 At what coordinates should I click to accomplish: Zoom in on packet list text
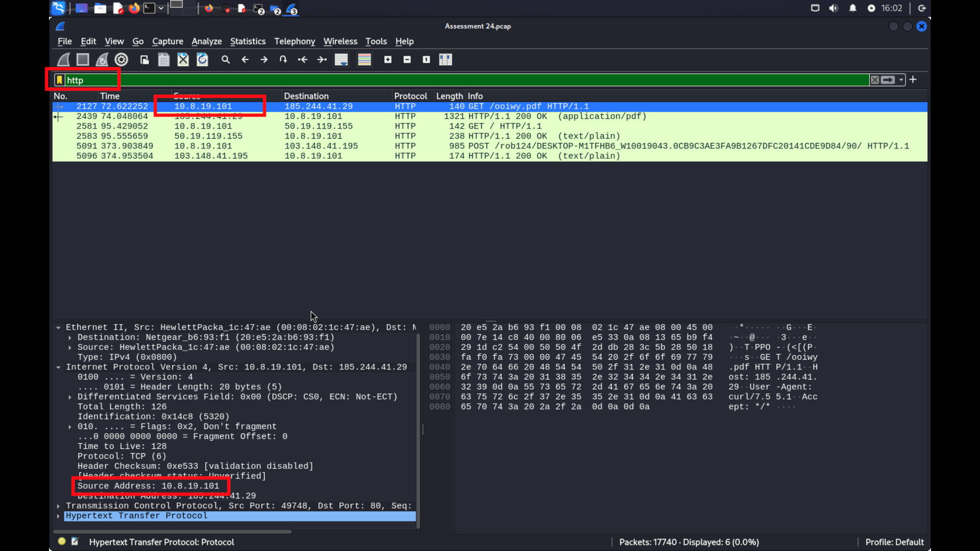tap(388, 59)
